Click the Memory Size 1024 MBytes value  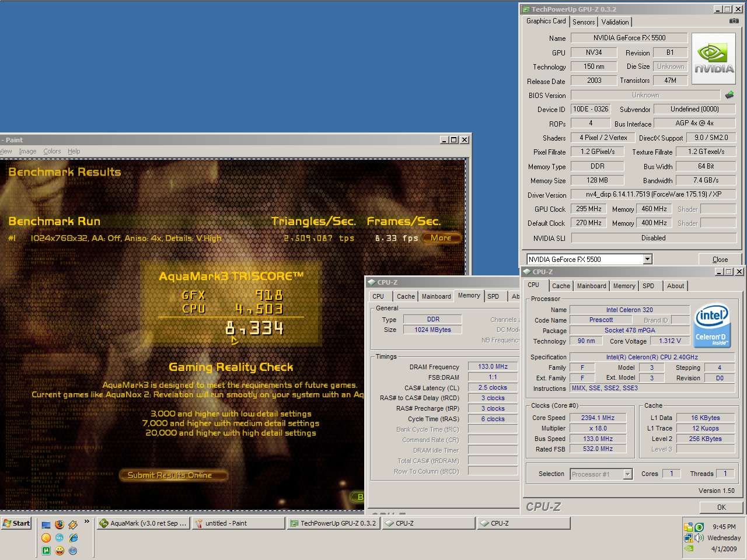[x=432, y=330]
